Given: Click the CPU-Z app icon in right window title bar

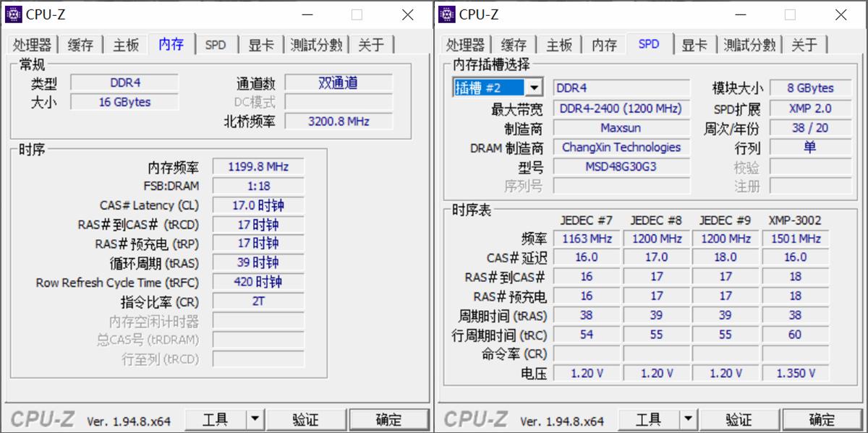Looking at the screenshot, I should click(x=447, y=14).
